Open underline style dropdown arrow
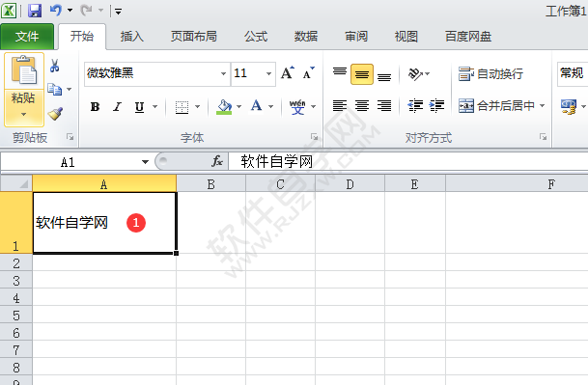 pos(154,107)
